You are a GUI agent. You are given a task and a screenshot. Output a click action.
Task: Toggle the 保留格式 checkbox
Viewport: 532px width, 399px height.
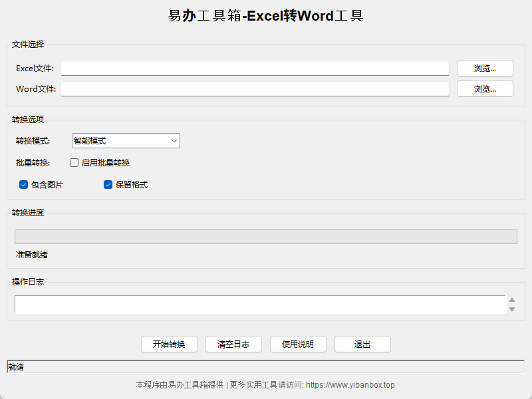click(x=108, y=185)
